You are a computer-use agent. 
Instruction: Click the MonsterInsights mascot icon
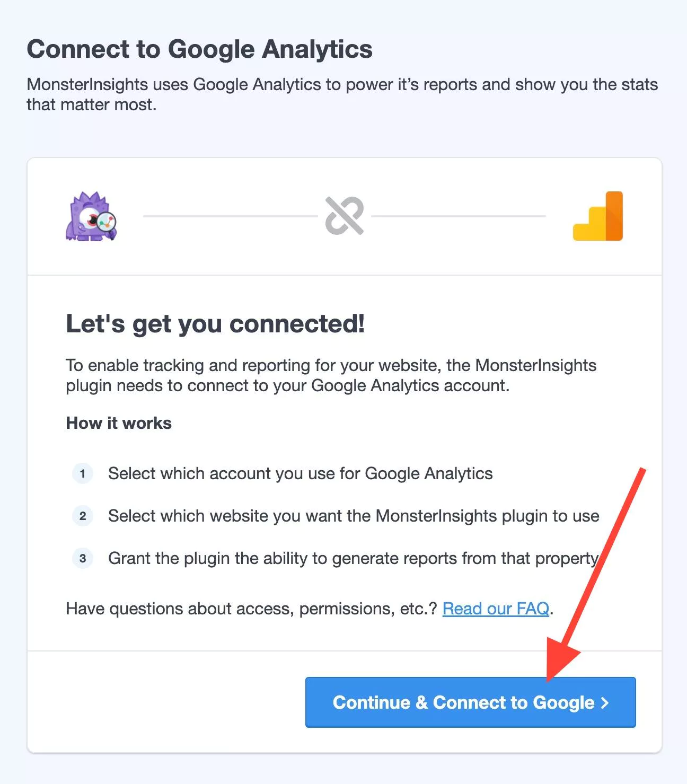[x=91, y=216]
